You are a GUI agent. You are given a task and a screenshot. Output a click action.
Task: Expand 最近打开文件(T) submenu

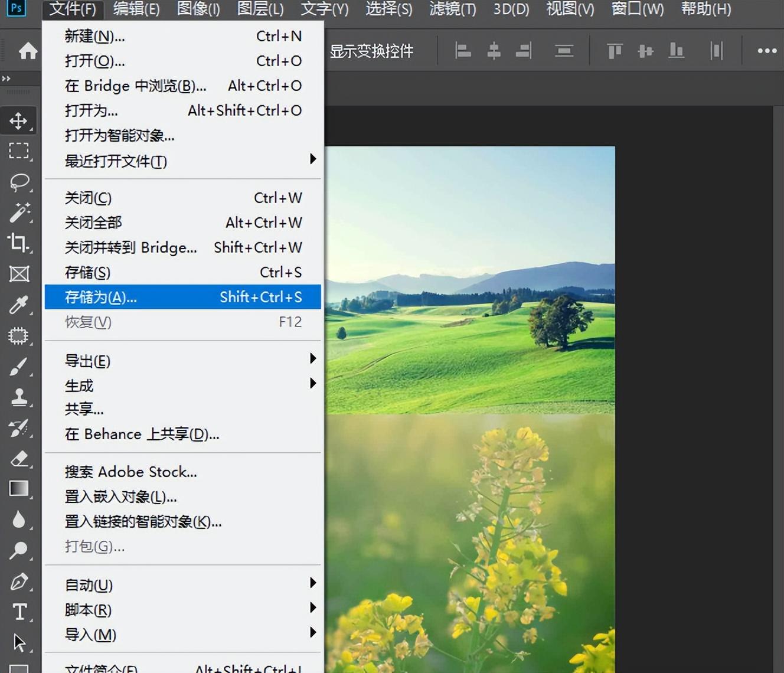[313, 159]
